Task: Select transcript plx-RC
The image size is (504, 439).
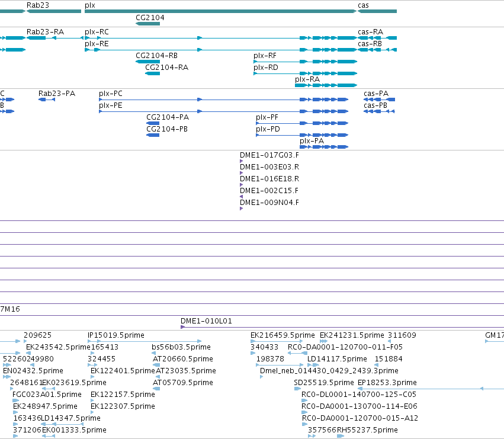Action: point(220,38)
